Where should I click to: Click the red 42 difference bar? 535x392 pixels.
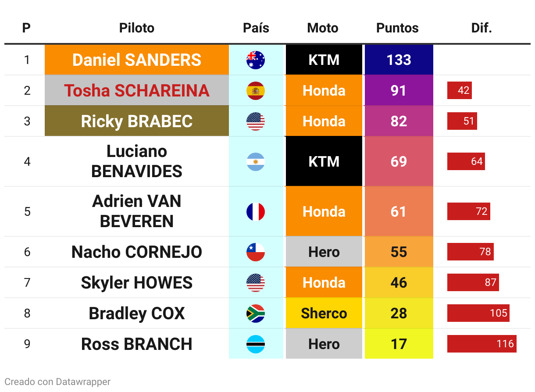(460, 90)
